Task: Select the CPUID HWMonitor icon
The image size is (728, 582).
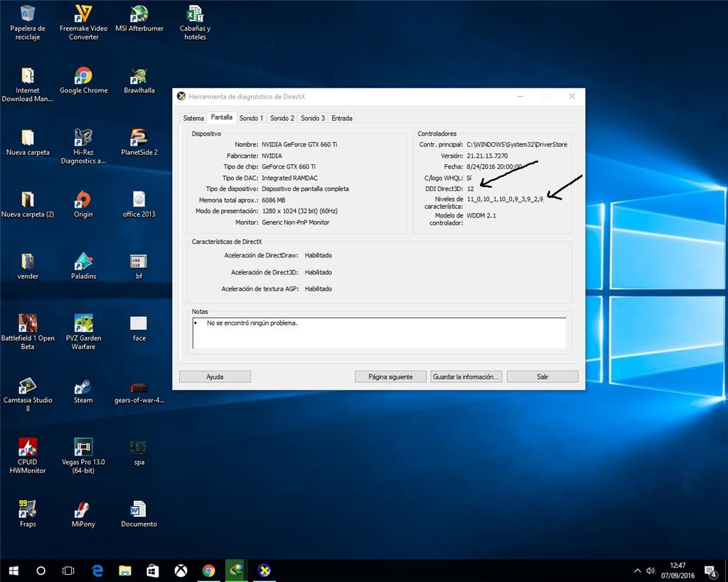Action: point(28,456)
